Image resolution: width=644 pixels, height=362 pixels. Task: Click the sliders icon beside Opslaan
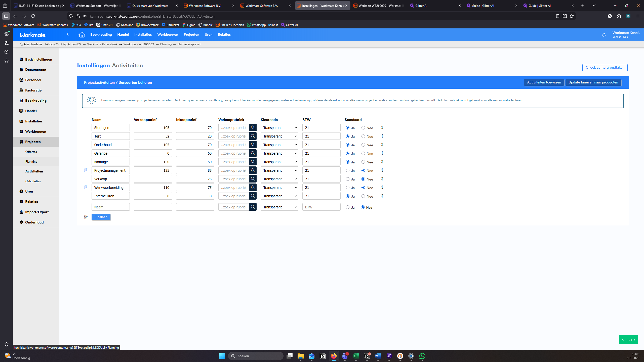[86, 217]
